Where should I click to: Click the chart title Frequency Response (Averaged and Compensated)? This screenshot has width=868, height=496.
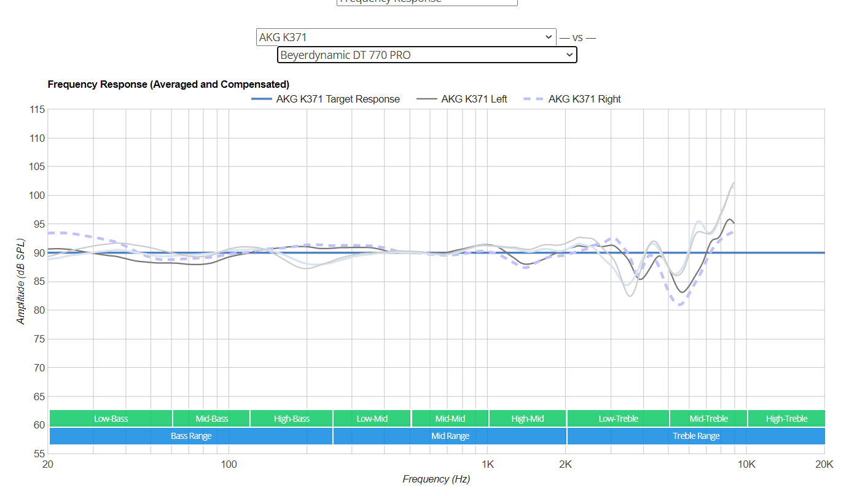coord(168,84)
